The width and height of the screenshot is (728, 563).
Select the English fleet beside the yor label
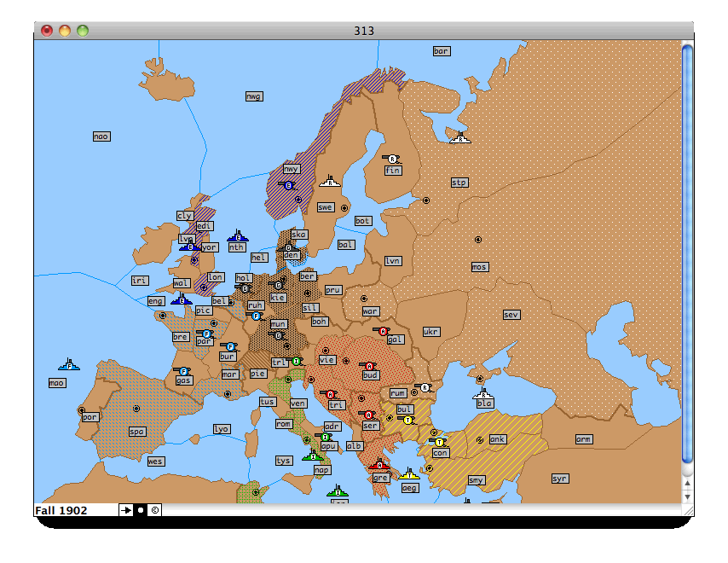tap(190, 247)
